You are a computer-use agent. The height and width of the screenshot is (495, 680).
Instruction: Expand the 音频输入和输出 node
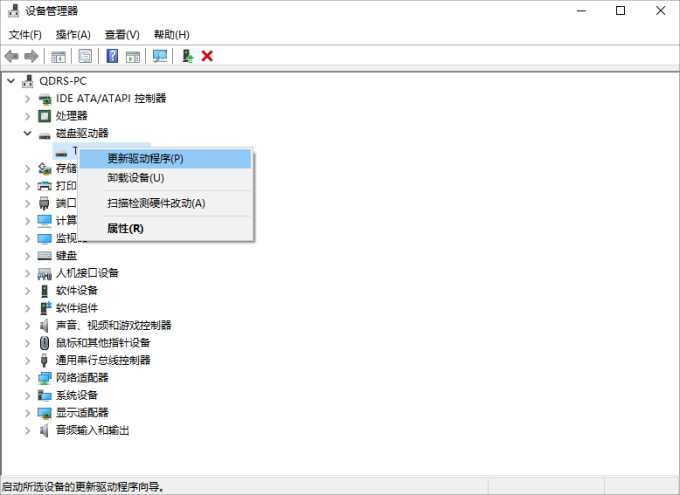pos(28,430)
